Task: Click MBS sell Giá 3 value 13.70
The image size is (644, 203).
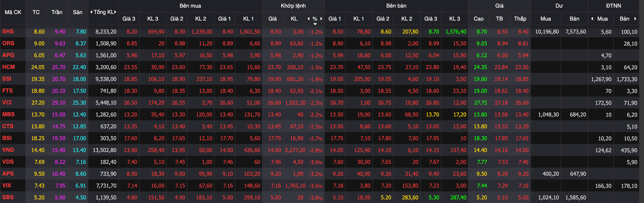Action: coord(432,114)
